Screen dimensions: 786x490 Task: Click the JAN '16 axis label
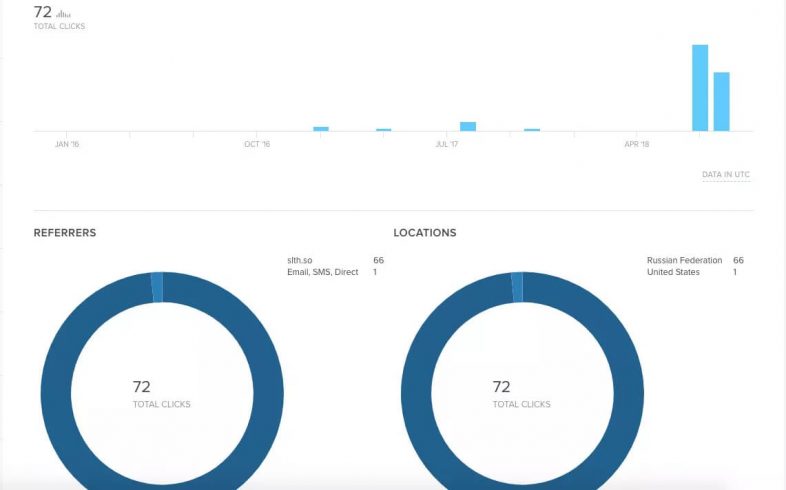67,144
